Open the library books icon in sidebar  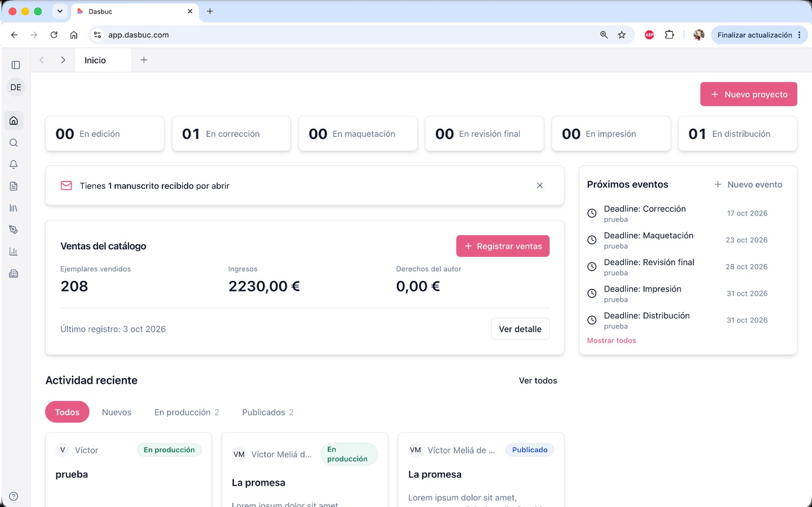(x=14, y=208)
